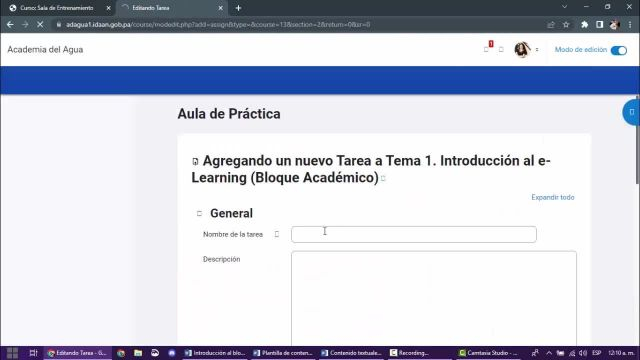The width and height of the screenshot is (640, 360).
Task: Click the Nombre de la tarea field
Action: pos(413,234)
